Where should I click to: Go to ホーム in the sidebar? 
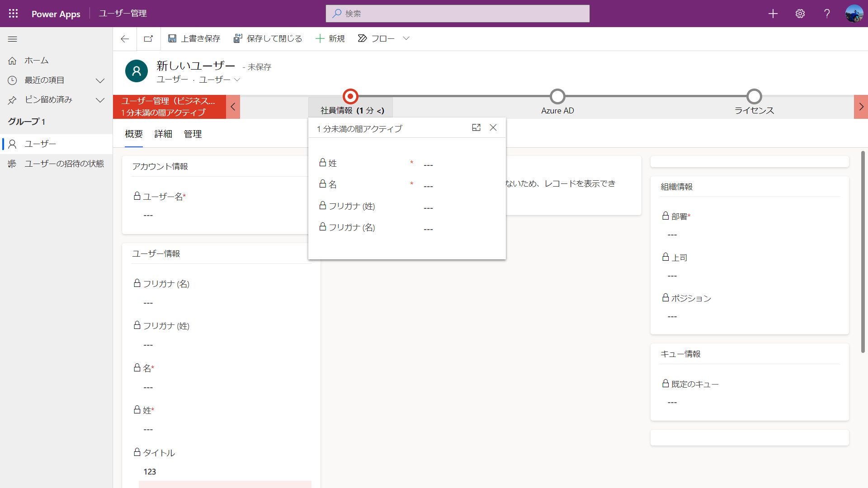coord(56,61)
